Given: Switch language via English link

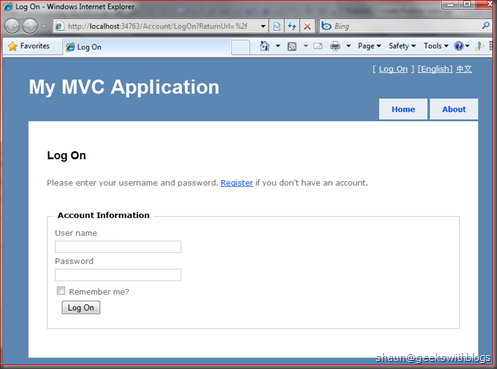Looking at the screenshot, I should [x=435, y=69].
